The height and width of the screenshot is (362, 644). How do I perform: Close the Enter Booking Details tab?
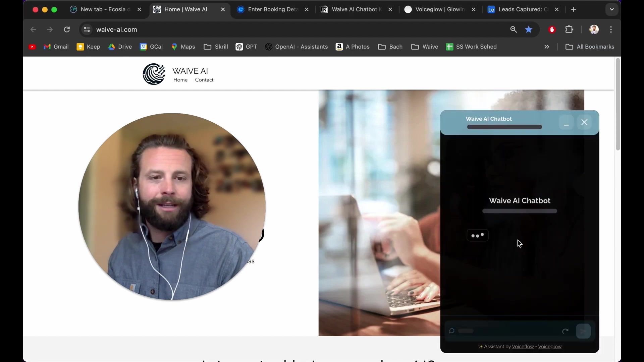[307, 9]
